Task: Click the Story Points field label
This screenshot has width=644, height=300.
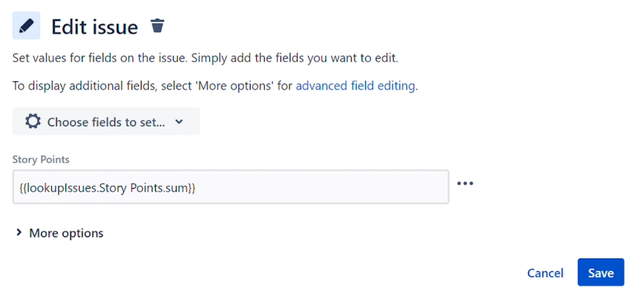Action: click(41, 160)
